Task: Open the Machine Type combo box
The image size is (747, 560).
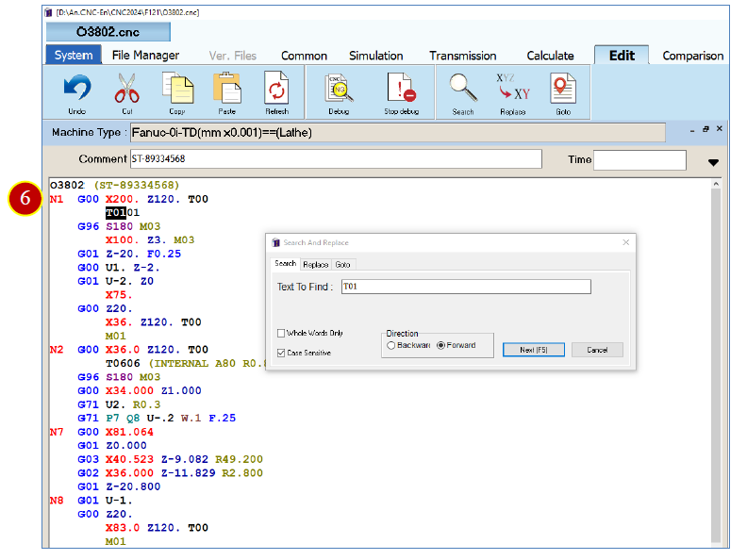Action: [397, 133]
